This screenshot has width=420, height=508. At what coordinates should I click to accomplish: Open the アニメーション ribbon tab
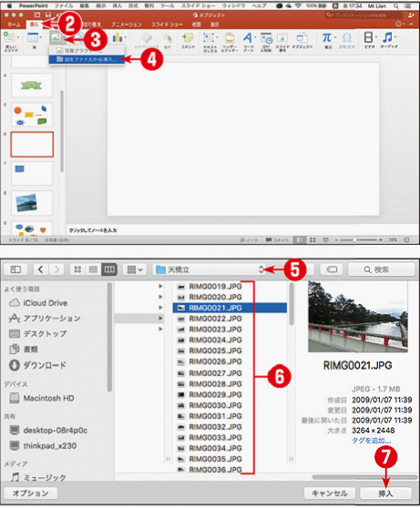pyautogui.click(x=127, y=25)
